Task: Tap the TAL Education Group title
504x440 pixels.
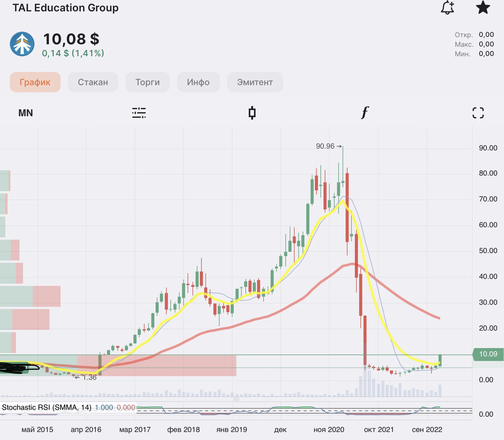Action: pyautogui.click(x=65, y=8)
